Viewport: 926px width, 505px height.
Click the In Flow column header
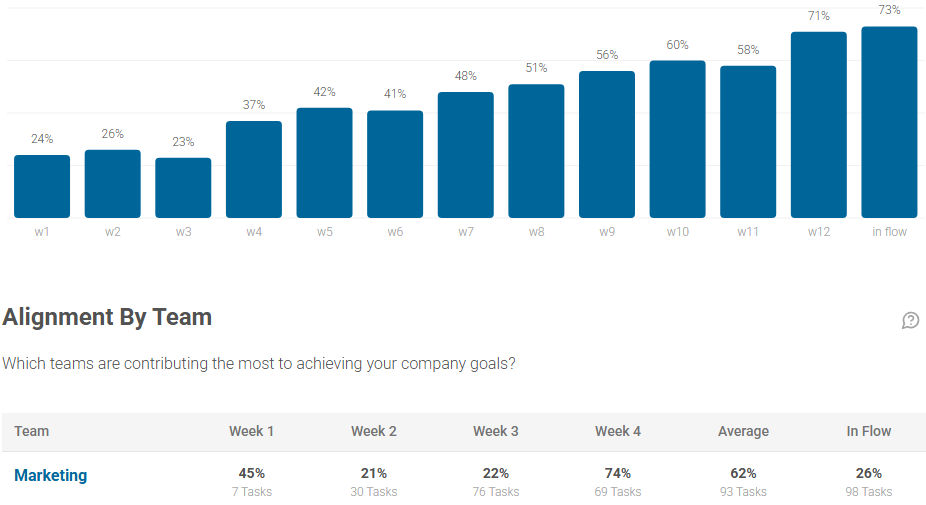click(x=868, y=431)
